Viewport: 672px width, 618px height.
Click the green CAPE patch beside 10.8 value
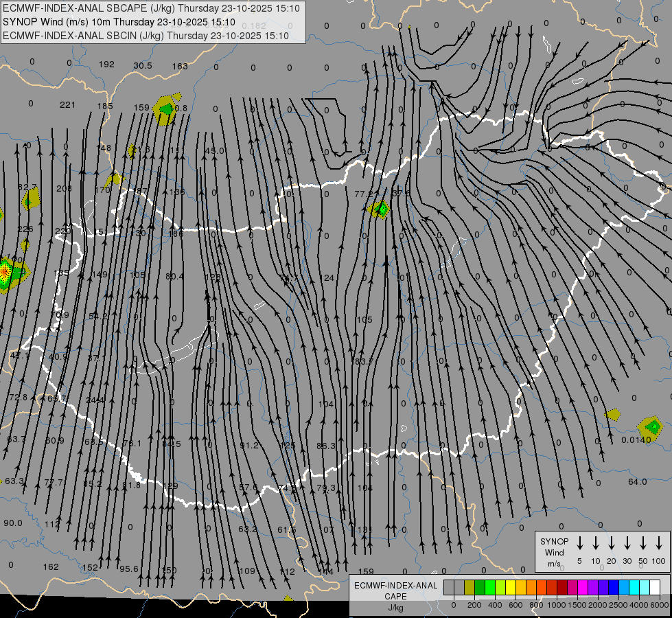[165, 109]
